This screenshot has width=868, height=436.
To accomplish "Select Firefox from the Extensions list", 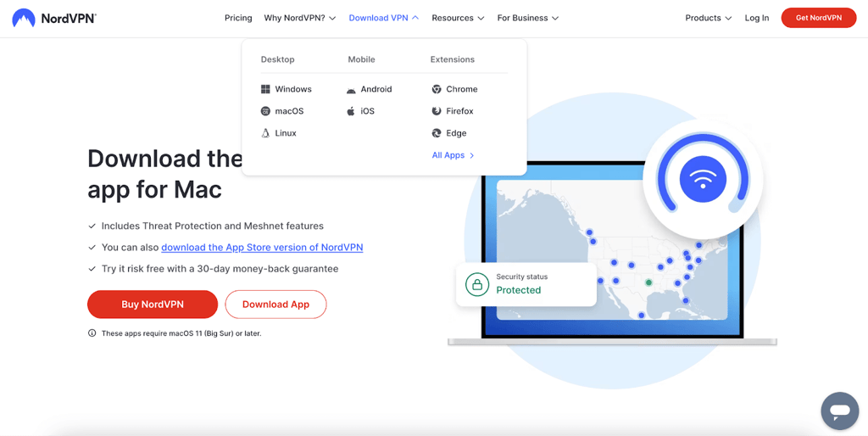I will [453, 111].
